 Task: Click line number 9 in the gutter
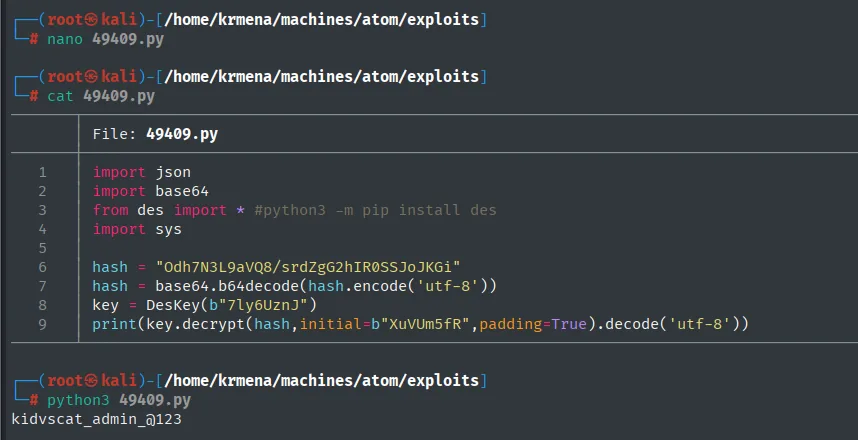pyautogui.click(x=43, y=325)
